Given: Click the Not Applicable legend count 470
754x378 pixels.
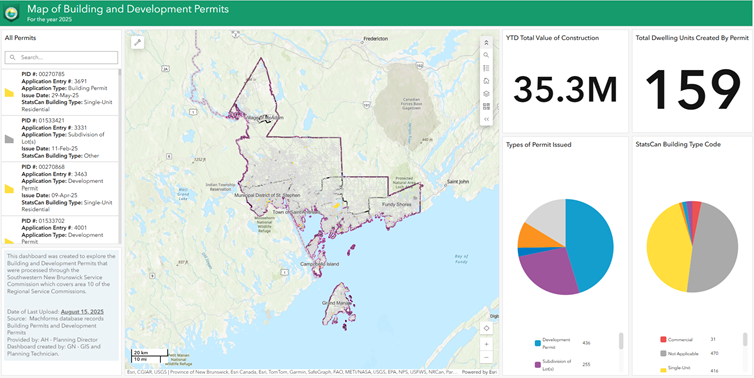Looking at the screenshot, I should [714, 353].
